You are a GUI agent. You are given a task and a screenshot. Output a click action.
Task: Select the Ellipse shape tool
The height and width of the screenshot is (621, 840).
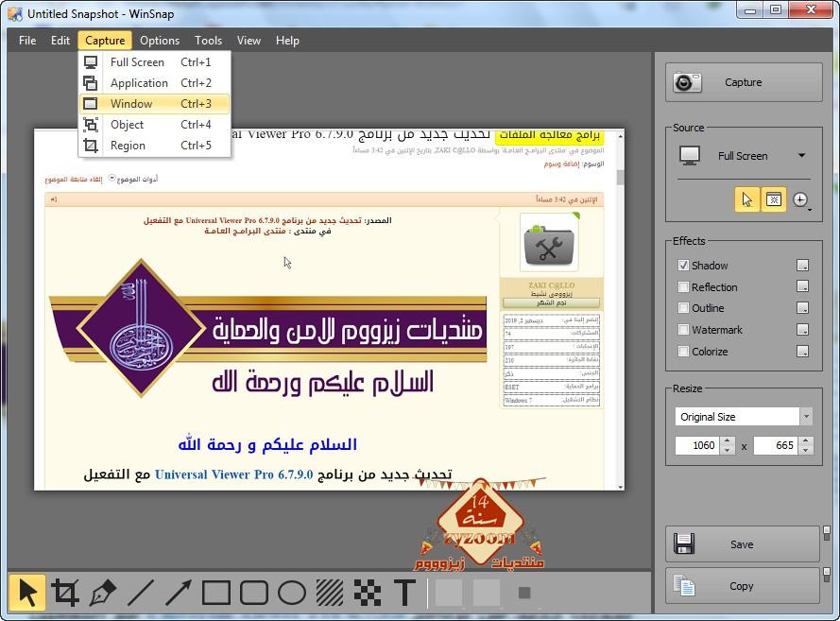[292, 593]
